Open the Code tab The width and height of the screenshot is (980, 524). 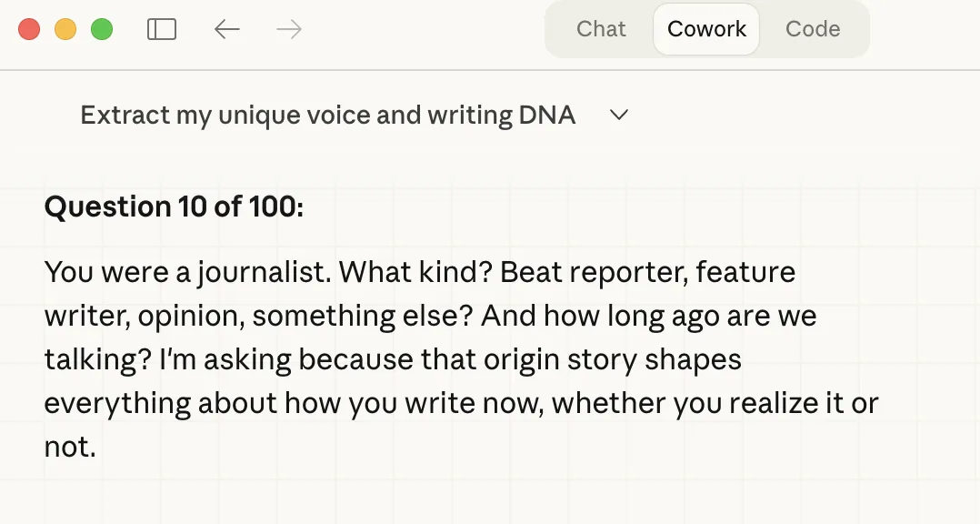[x=812, y=29]
